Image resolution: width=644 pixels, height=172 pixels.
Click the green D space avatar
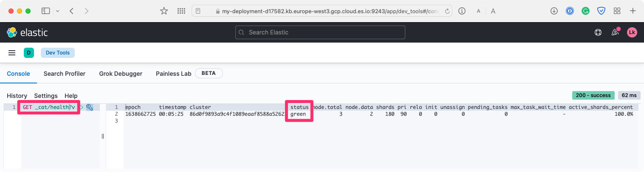[29, 53]
